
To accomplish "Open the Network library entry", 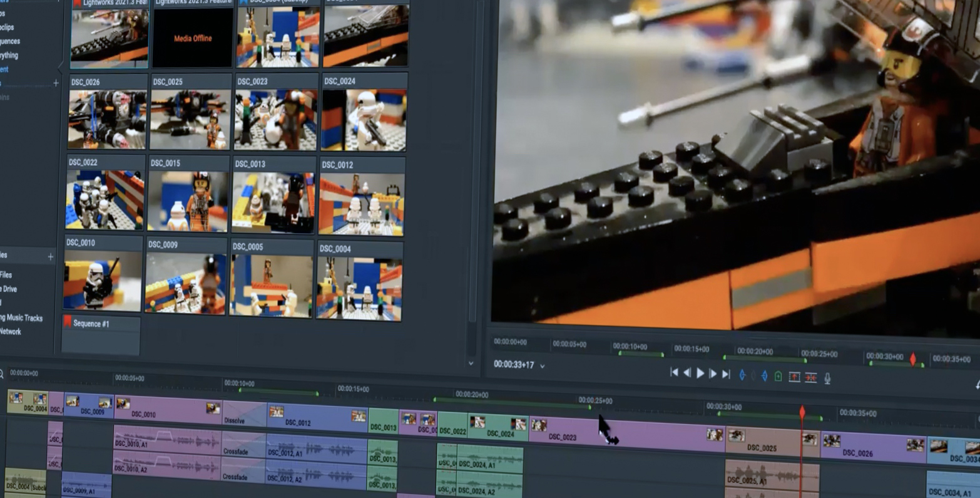I will coord(11,332).
